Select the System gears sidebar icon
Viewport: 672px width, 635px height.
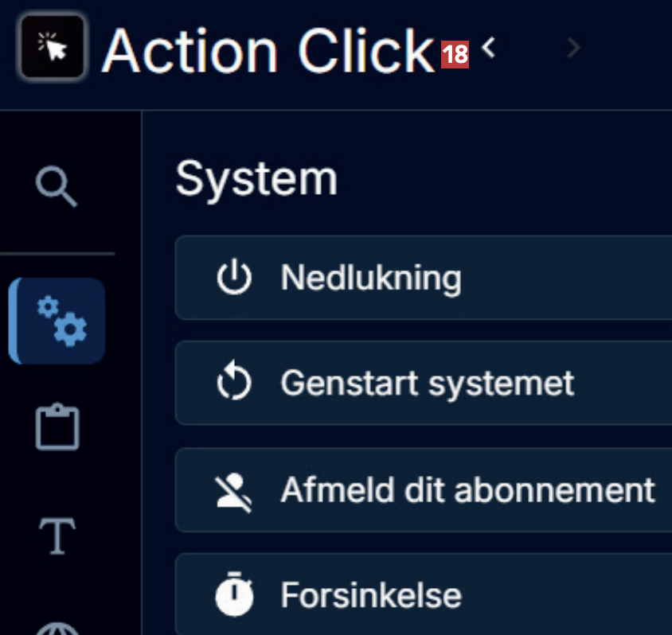58,320
